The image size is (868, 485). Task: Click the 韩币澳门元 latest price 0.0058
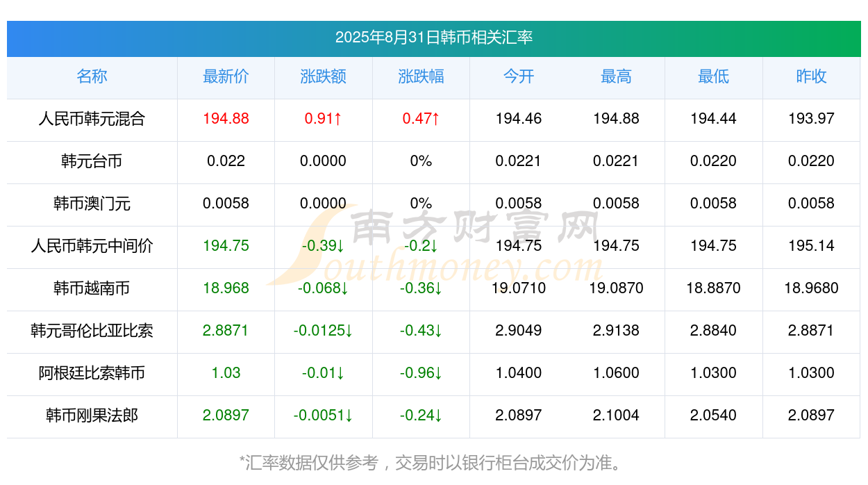coord(226,204)
